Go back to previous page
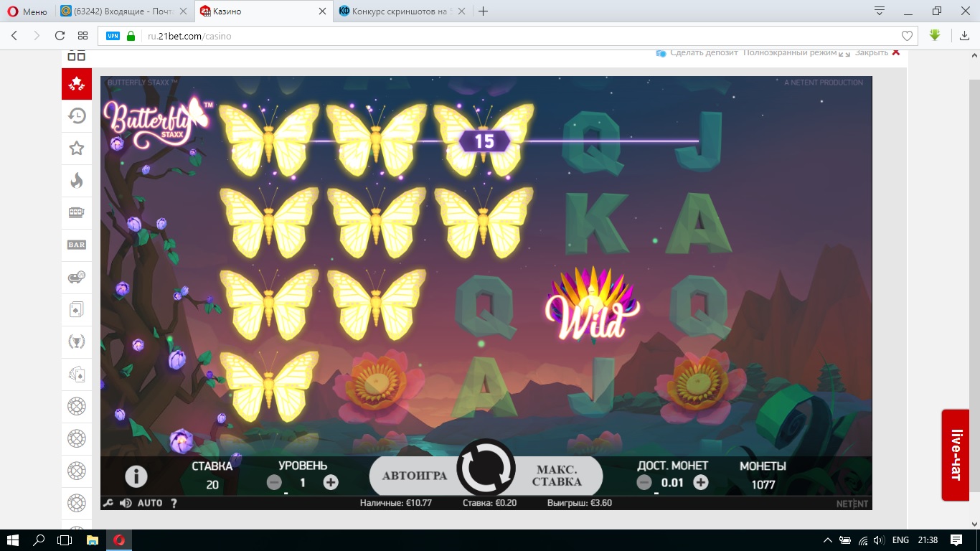Image resolution: width=980 pixels, height=551 pixels. (x=15, y=36)
